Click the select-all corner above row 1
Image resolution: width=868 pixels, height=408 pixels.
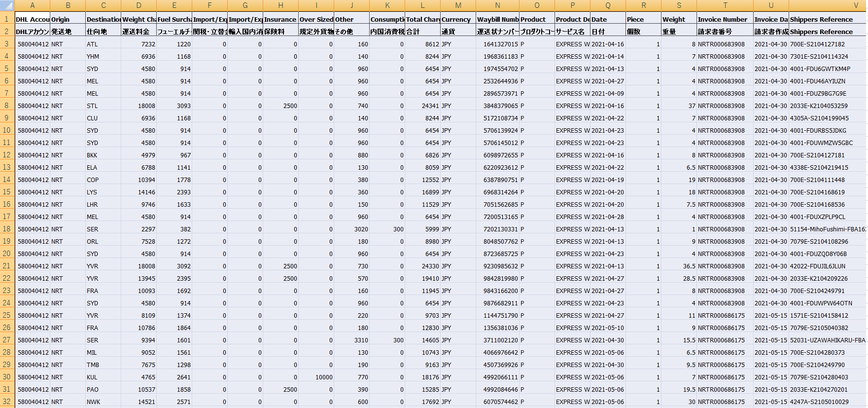7,5
